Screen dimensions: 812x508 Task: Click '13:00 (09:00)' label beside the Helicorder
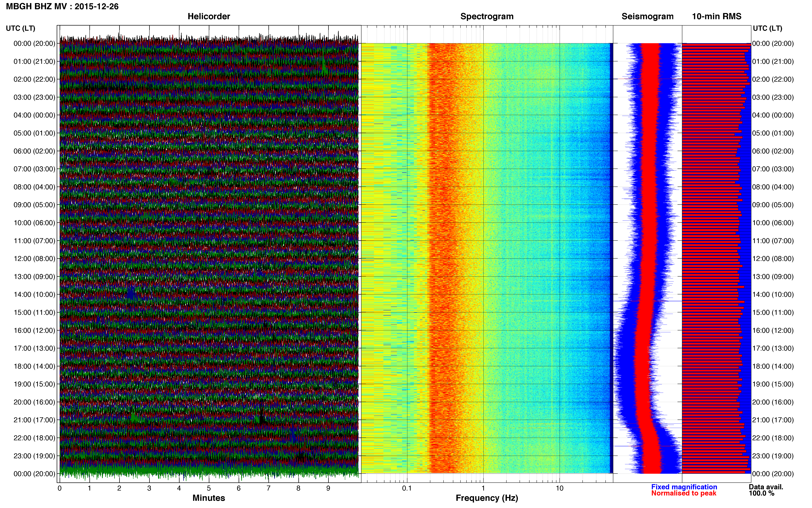click(34, 277)
